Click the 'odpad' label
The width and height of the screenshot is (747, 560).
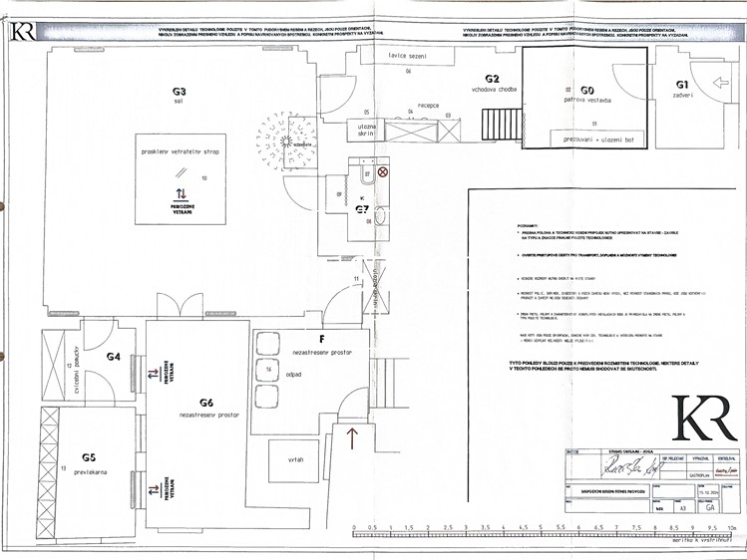293,375
